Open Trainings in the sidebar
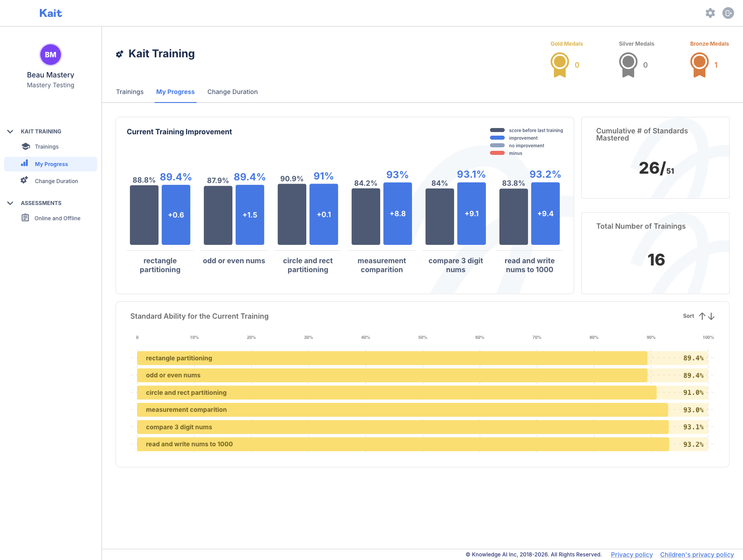Screen dimensions: 743x560 click(47, 146)
